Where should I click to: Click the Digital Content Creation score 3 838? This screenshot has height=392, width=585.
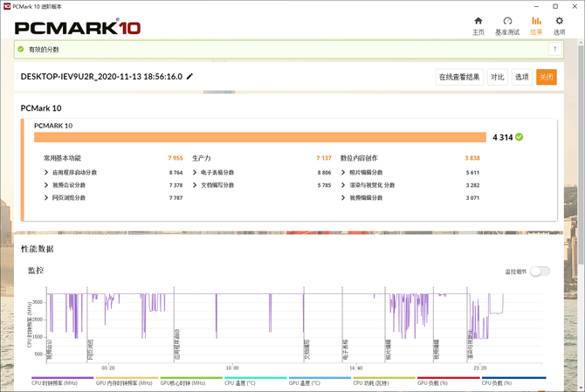pos(472,158)
